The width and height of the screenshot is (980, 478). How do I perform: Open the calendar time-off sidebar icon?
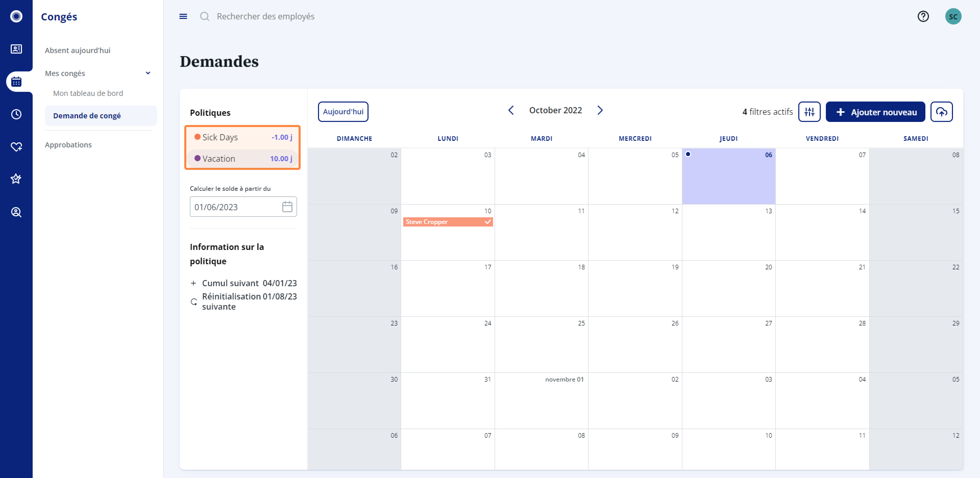click(x=16, y=82)
